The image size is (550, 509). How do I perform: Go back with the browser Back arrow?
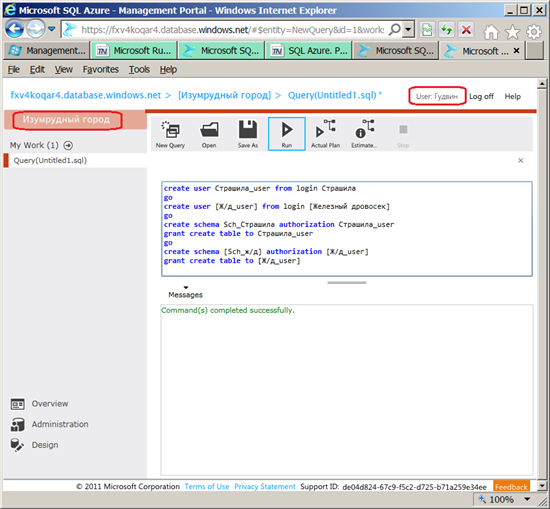15,29
